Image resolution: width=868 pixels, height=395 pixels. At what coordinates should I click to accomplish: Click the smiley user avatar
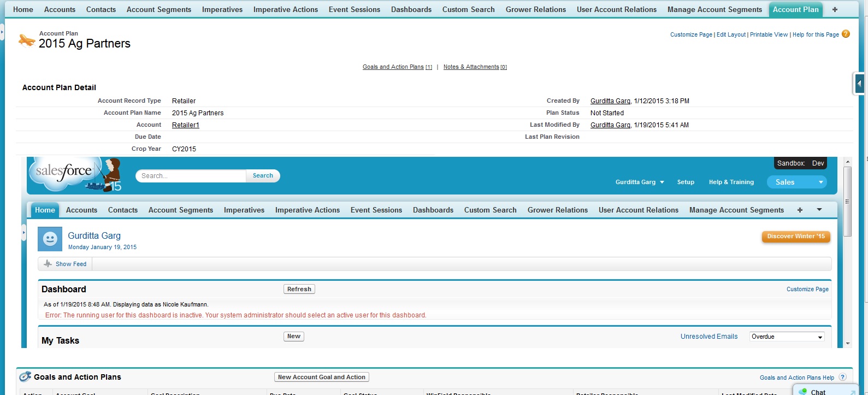pos(50,239)
